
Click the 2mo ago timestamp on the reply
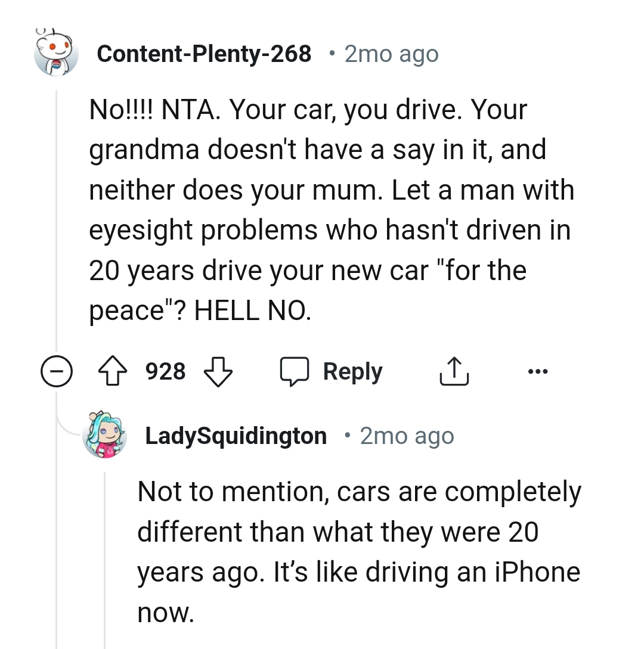point(406,436)
